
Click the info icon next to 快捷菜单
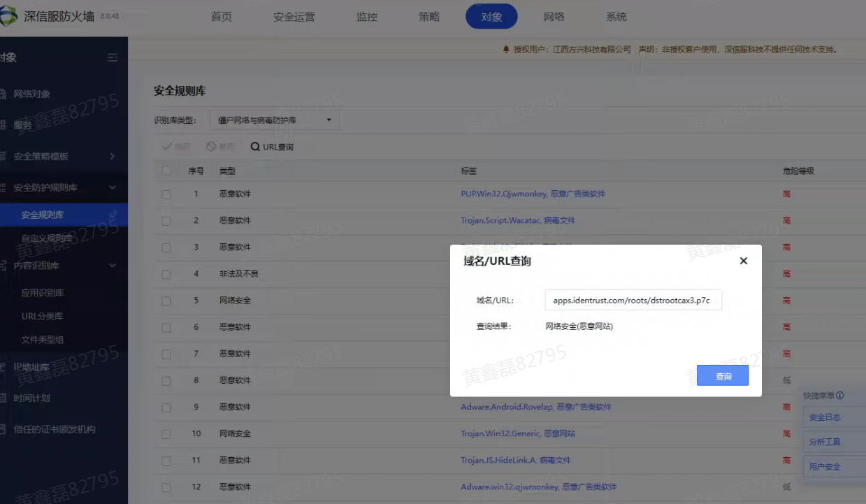click(x=839, y=396)
